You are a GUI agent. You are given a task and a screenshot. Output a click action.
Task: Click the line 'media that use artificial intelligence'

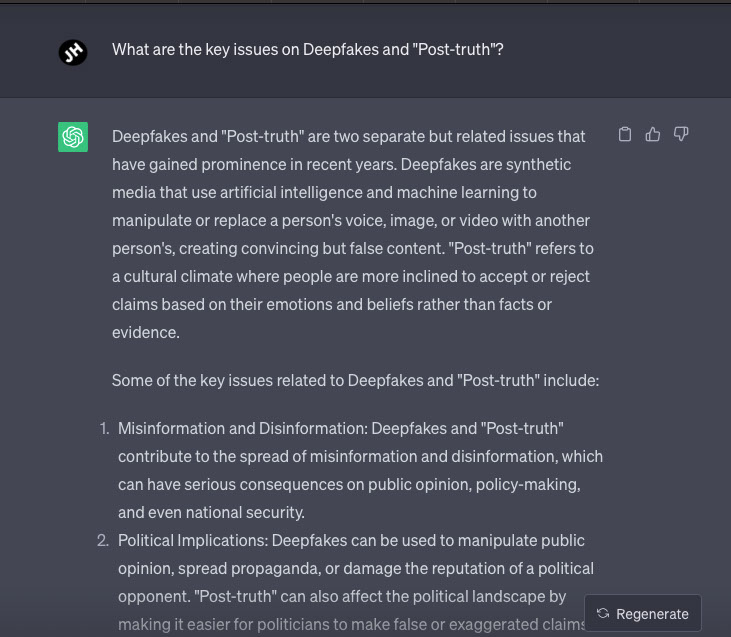(x=324, y=192)
